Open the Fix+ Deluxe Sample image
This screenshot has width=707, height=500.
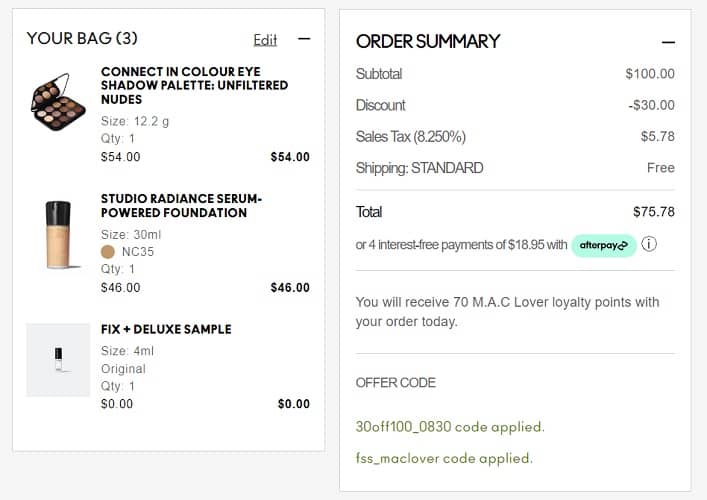58,360
